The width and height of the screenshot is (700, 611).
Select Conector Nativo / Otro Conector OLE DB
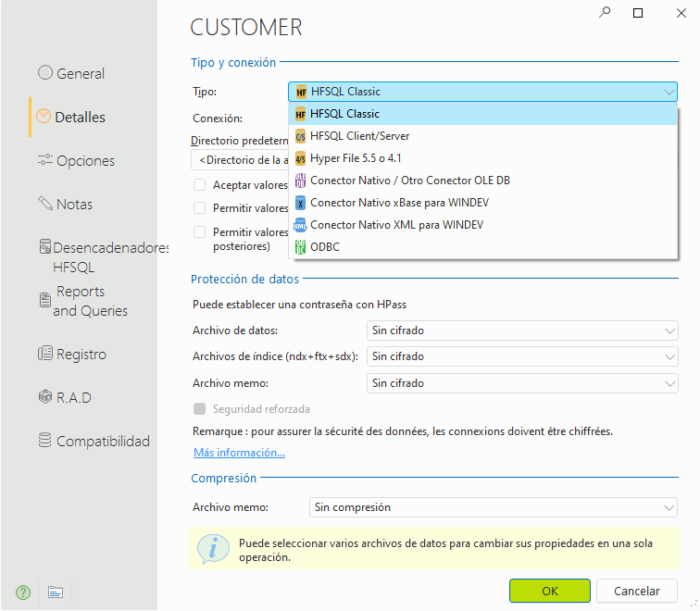point(483,181)
